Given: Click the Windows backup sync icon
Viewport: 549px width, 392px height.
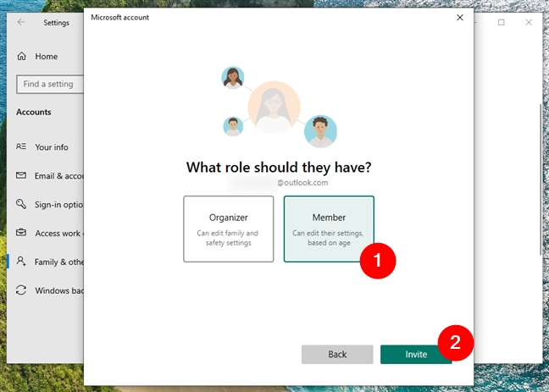Looking at the screenshot, I should coord(21,290).
